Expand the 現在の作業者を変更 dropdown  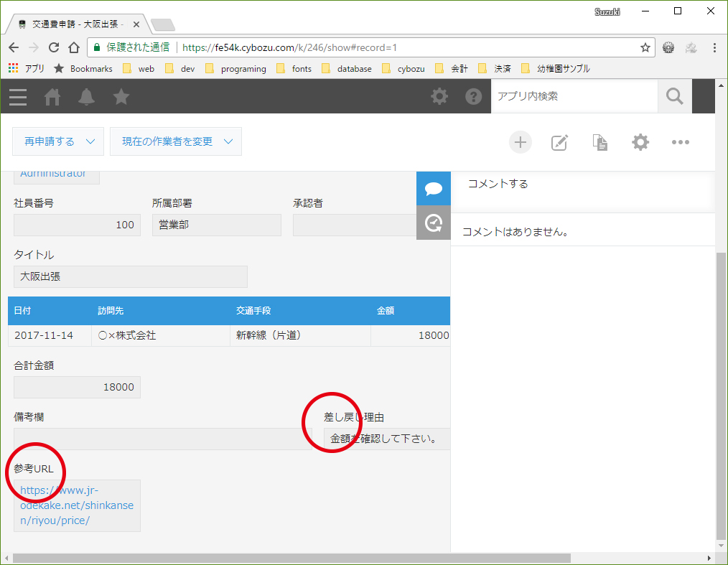[x=175, y=141]
